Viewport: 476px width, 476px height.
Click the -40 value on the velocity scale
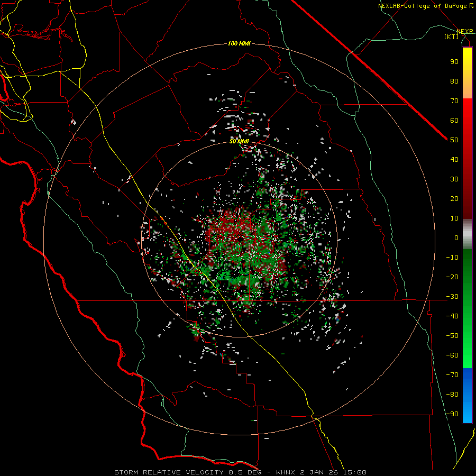[452, 316]
